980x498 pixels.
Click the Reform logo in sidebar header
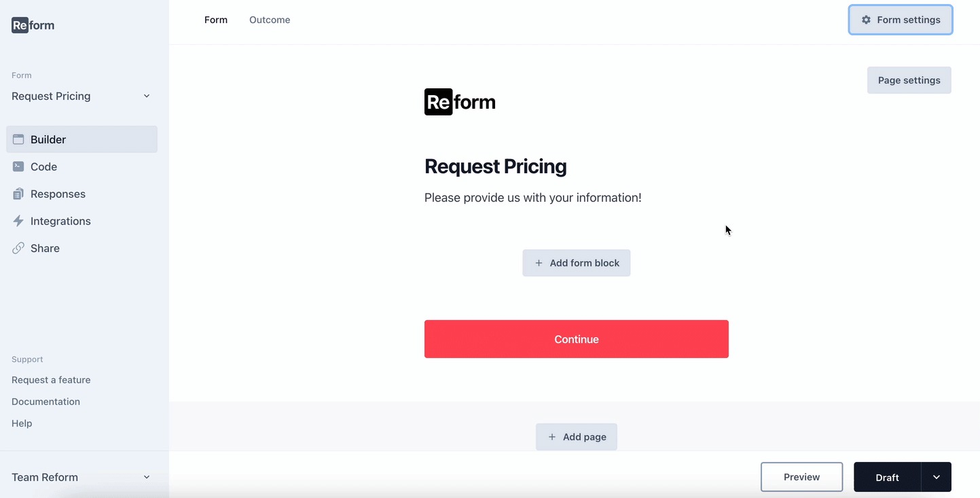[33, 25]
